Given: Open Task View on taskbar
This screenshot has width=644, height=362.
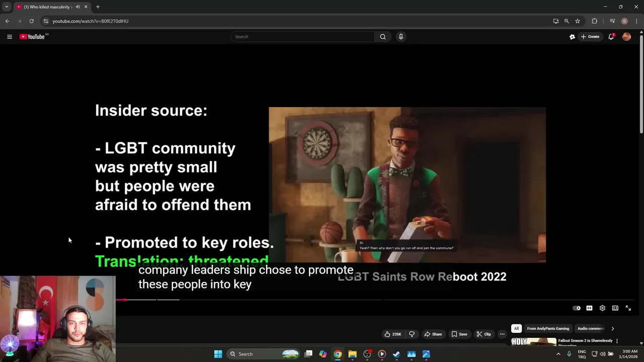Looking at the screenshot, I should pos(308,354).
